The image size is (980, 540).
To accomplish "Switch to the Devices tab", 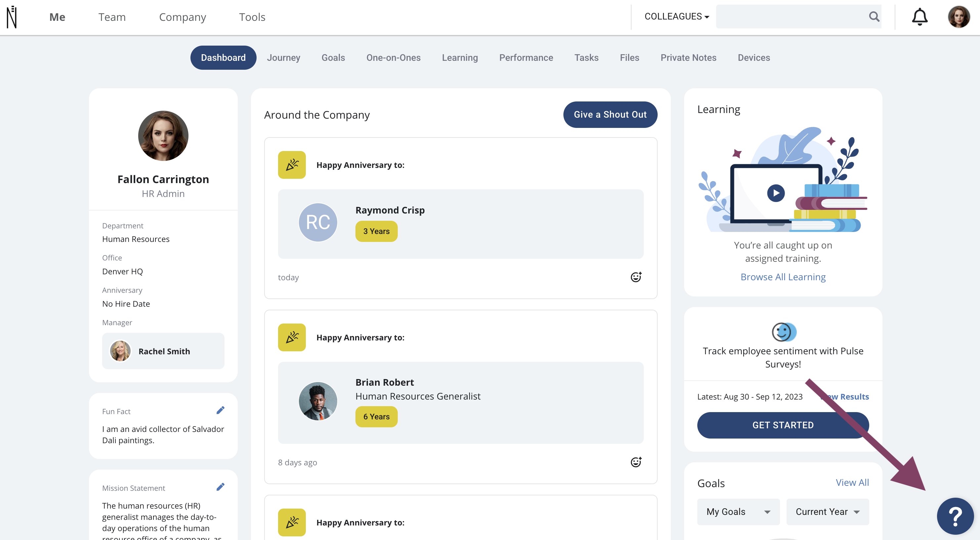I will tap(754, 58).
